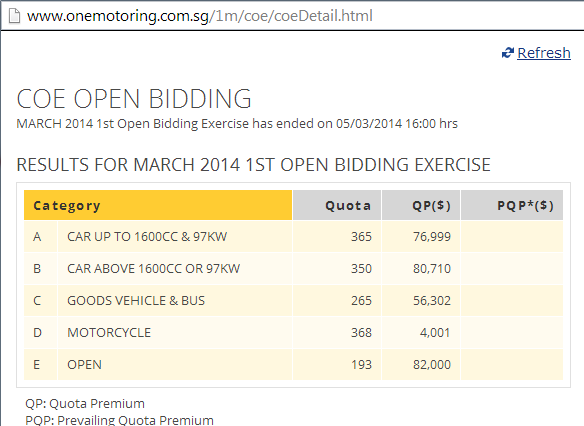Click the quota value 368
Viewport: 584px width, 426px height.
tap(361, 333)
